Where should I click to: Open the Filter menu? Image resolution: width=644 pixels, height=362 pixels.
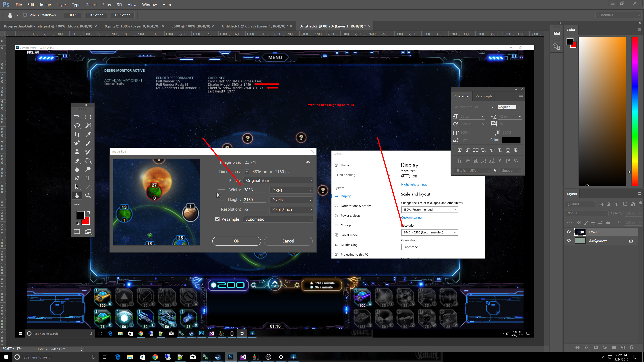[107, 5]
